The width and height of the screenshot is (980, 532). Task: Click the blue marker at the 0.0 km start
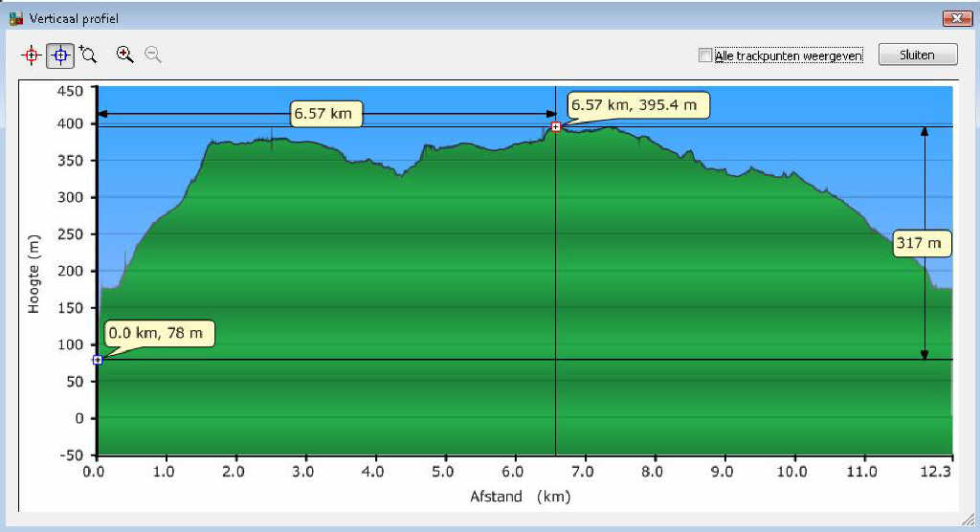(x=98, y=360)
